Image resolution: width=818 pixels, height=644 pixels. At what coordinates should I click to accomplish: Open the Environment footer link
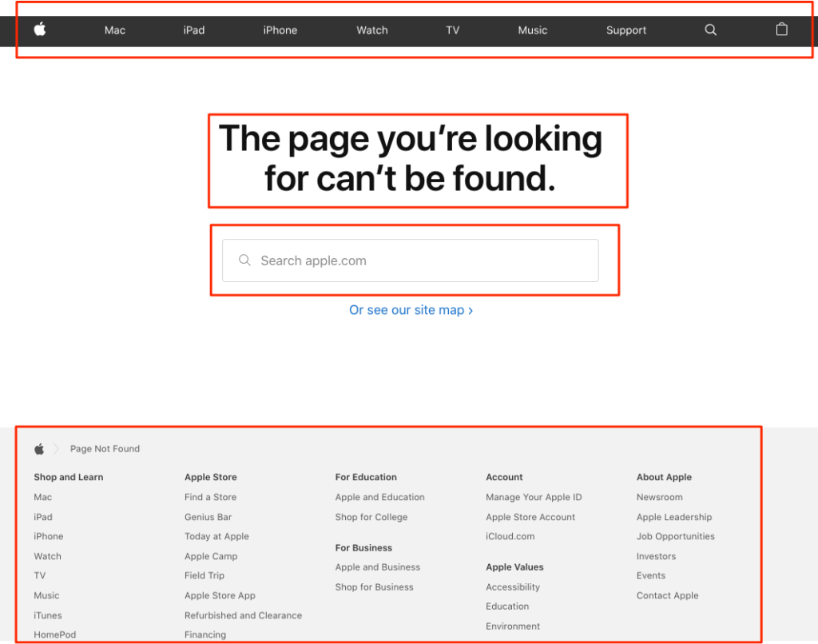tap(513, 626)
